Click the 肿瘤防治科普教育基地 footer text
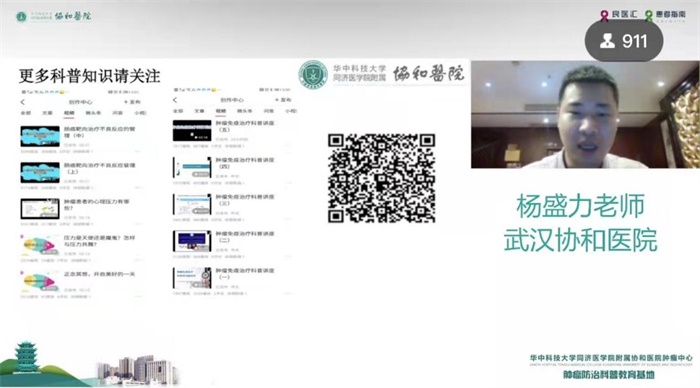The height and width of the screenshot is (388, 700). (x=608, y=375)
